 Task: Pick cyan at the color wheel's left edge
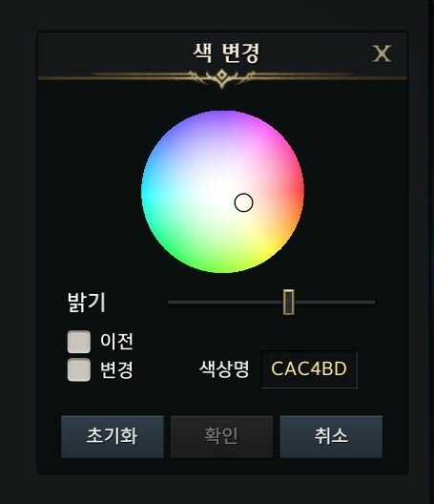pyautogui.click(x=145, y=192)
